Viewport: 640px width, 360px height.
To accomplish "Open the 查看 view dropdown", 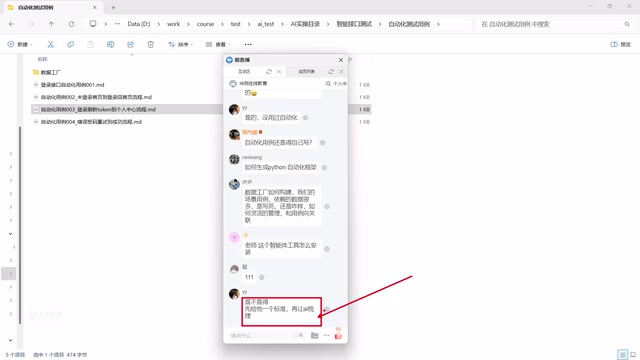I will (x=218, y=44).
